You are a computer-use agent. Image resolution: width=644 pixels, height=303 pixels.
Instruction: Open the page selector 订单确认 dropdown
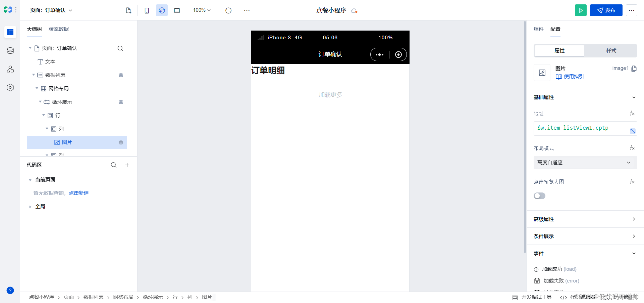[x=51, y=10]
